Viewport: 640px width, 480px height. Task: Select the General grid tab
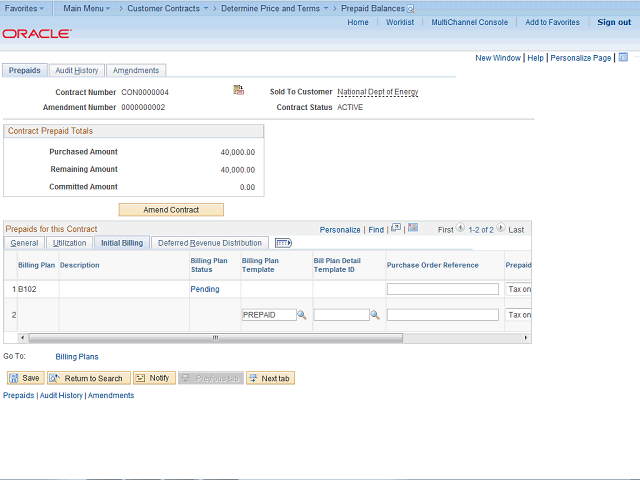coord(24,243)
